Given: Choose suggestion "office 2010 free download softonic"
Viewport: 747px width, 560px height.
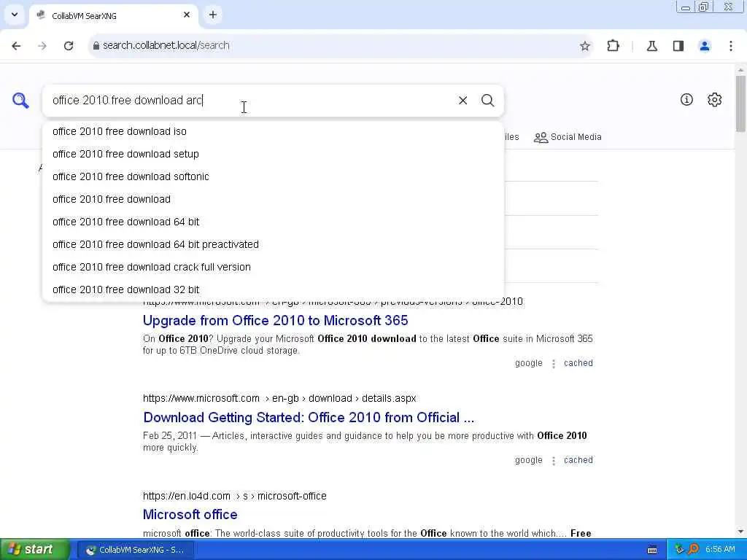Looking at the screenshot, I should click(273, 176).
